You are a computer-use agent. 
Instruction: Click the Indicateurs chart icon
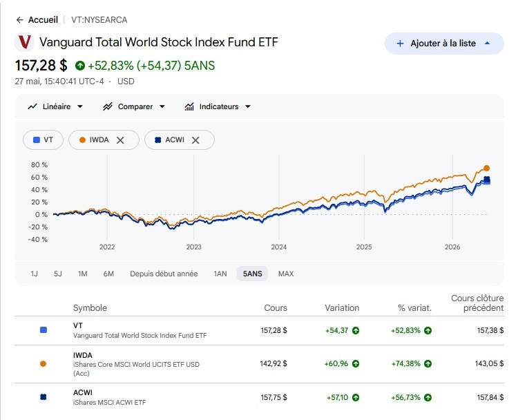tap(189, 106)
